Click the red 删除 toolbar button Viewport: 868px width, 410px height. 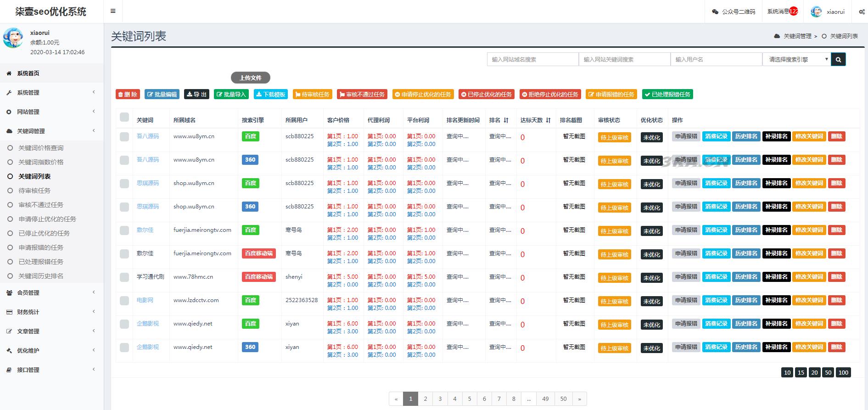coord(128,95)
